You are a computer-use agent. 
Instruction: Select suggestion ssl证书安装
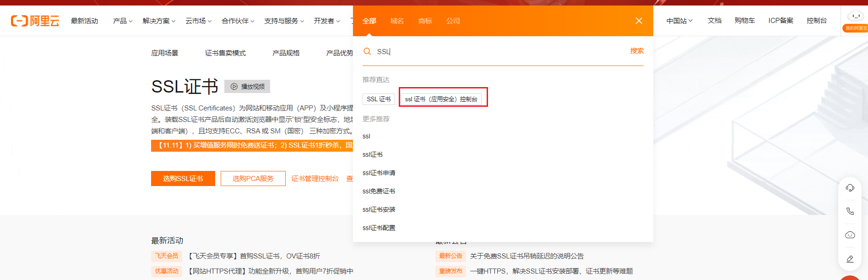click(379, 209)
